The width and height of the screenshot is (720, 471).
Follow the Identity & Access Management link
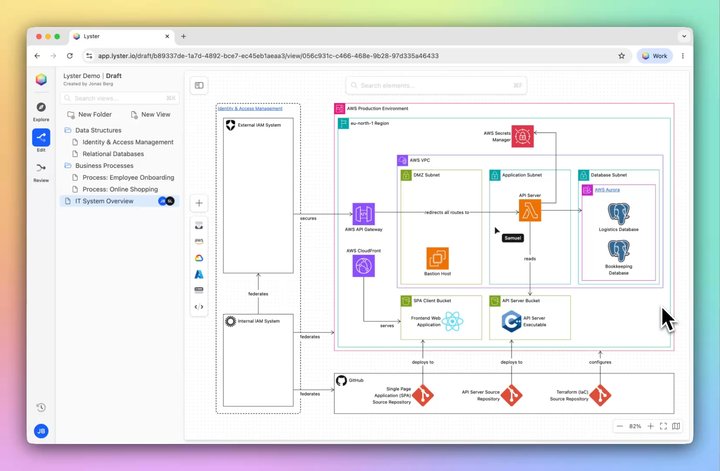tap(250, 109)
